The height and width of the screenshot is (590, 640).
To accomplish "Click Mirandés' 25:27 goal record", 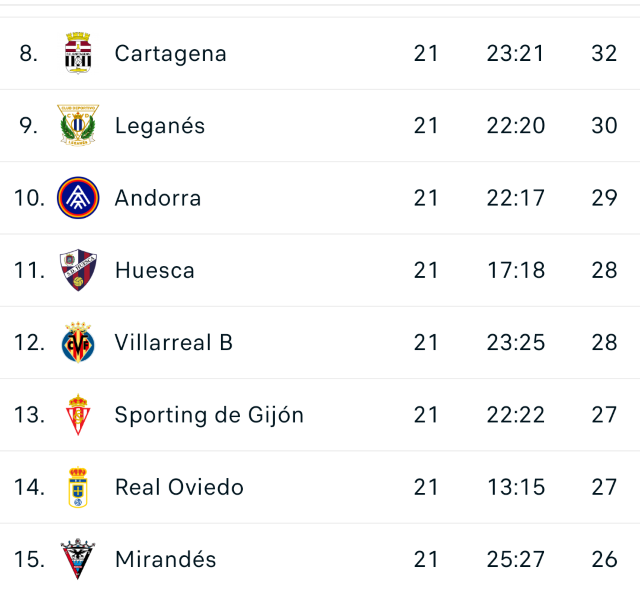I will pos(516,559).
